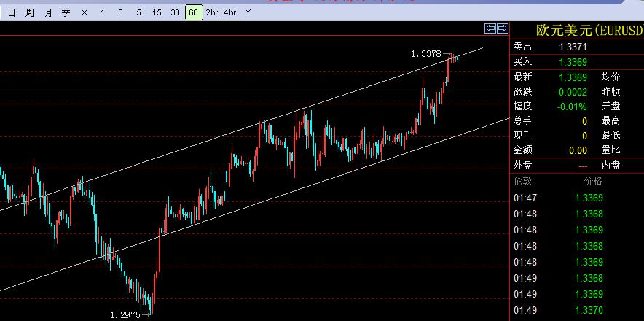Viewport: 644px width, 321px height.
Task: Click the 幅度 label
Action: click(x=522, y=107)
